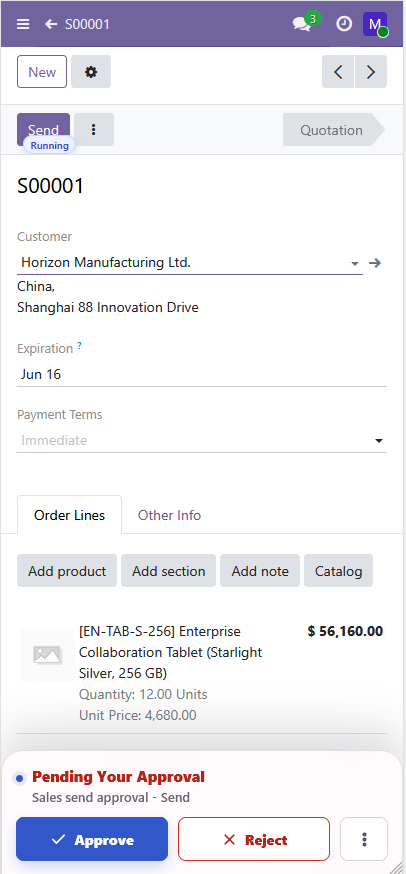Screen dimensions: 406x874
Task: Open the Enterprise Collaboration Tablet product thumbnail
Action: tap(47, 655)
